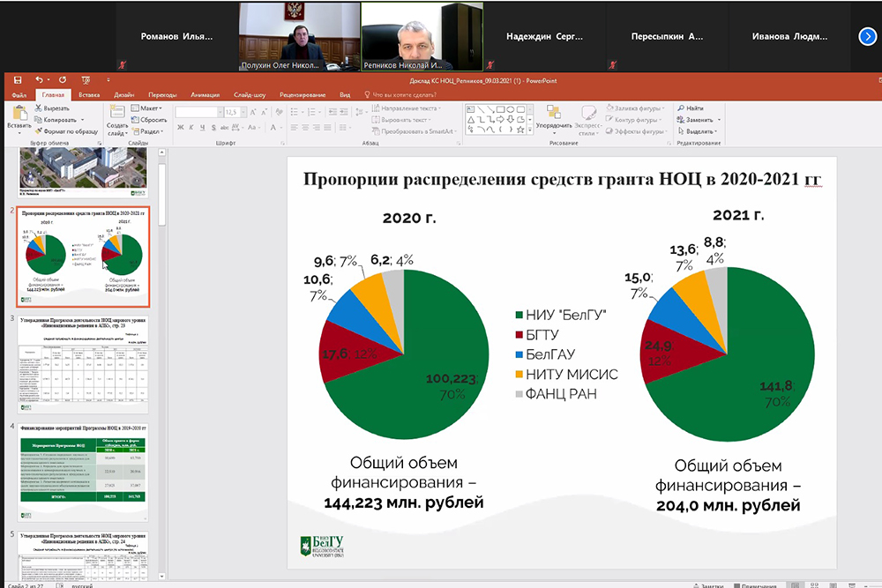Click the Replace (Заменить) button
The height and width of the screenshot is (588, 882).
click(x=697, y=119)
